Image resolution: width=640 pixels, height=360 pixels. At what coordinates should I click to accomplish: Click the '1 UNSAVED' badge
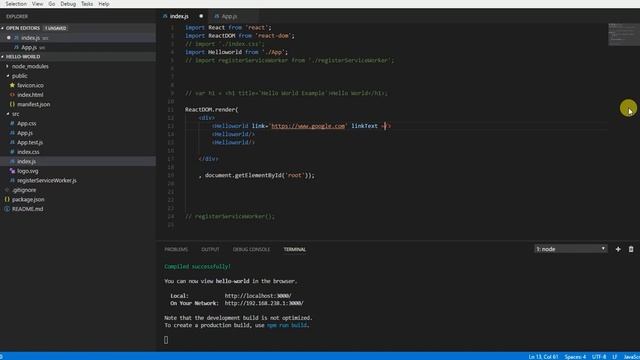coord(56,28)
